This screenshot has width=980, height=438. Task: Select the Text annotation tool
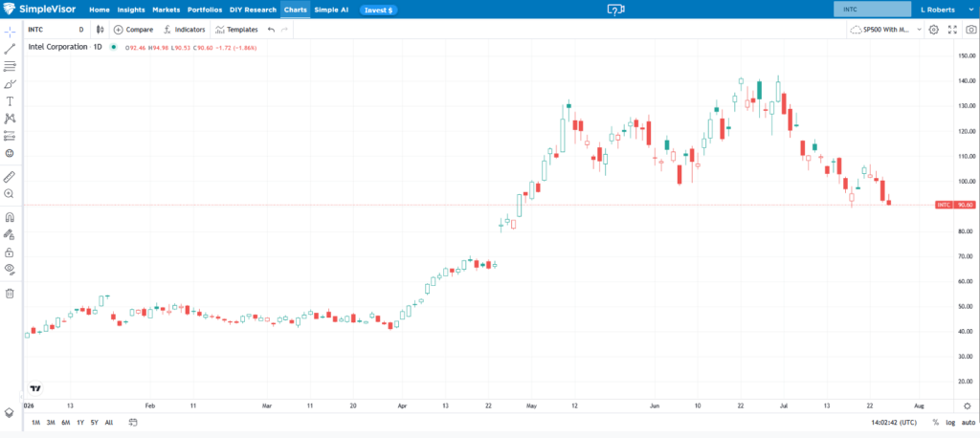[x=10, y=101]
